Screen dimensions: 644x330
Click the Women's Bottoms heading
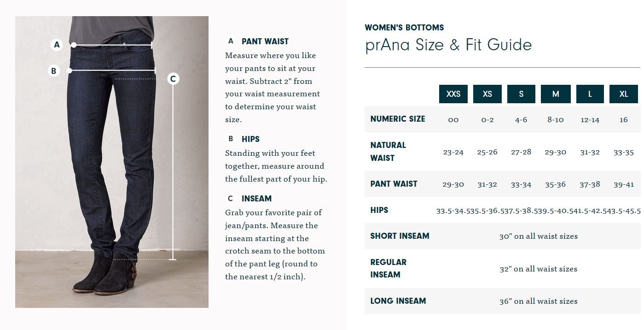tap(404, 28)
